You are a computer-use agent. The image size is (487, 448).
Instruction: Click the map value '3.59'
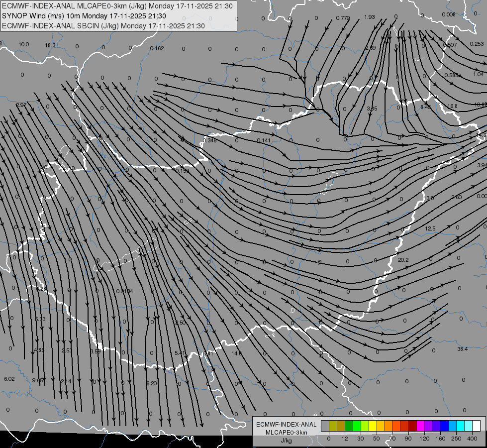point(96,351)
